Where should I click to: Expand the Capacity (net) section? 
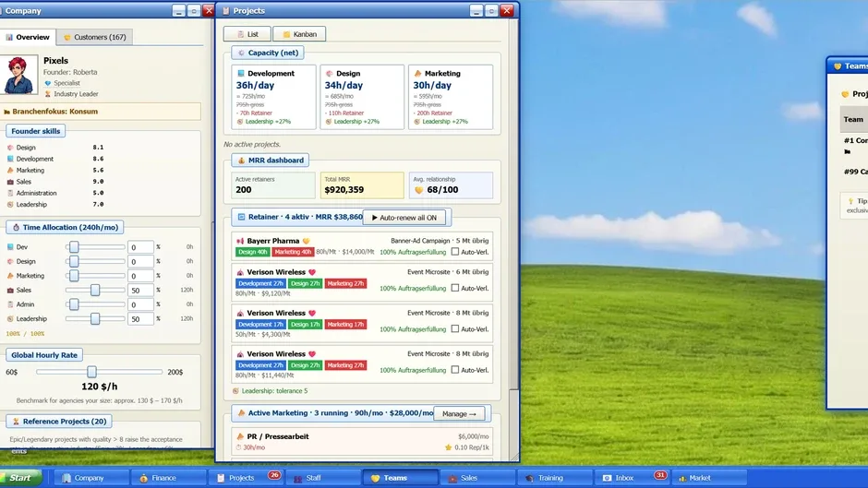click(x=268, y=53)
